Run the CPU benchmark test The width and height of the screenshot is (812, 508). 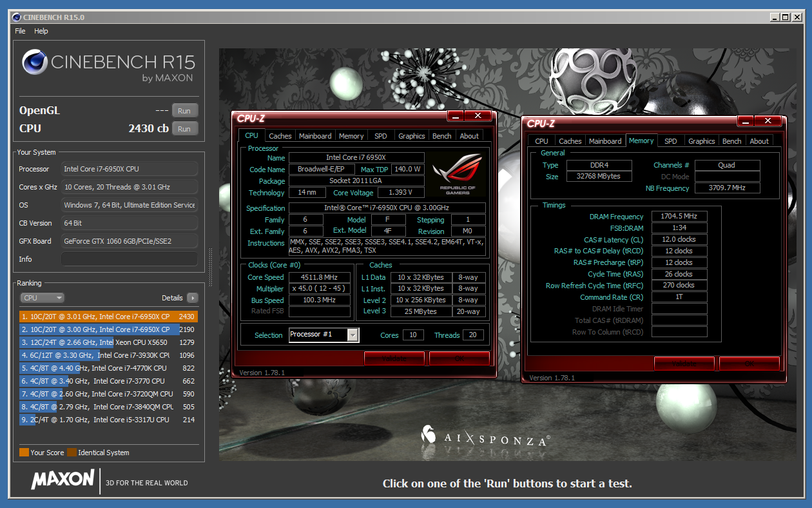[185, 129]
